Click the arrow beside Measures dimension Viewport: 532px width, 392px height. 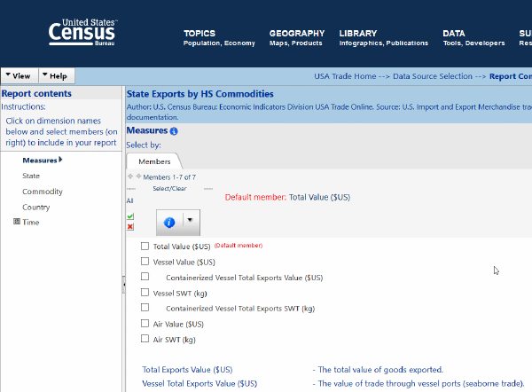coord(60,161)
